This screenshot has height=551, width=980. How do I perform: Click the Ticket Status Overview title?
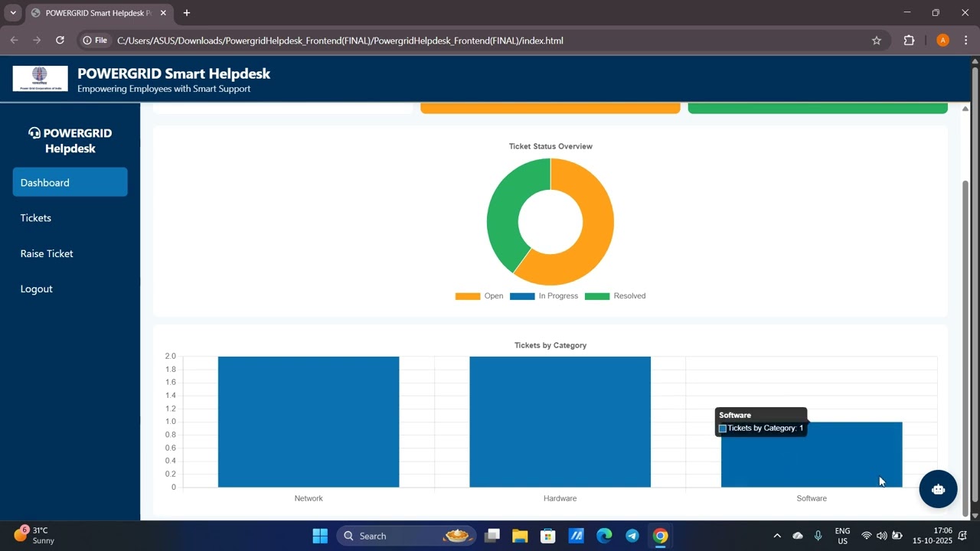click(550, 146)
